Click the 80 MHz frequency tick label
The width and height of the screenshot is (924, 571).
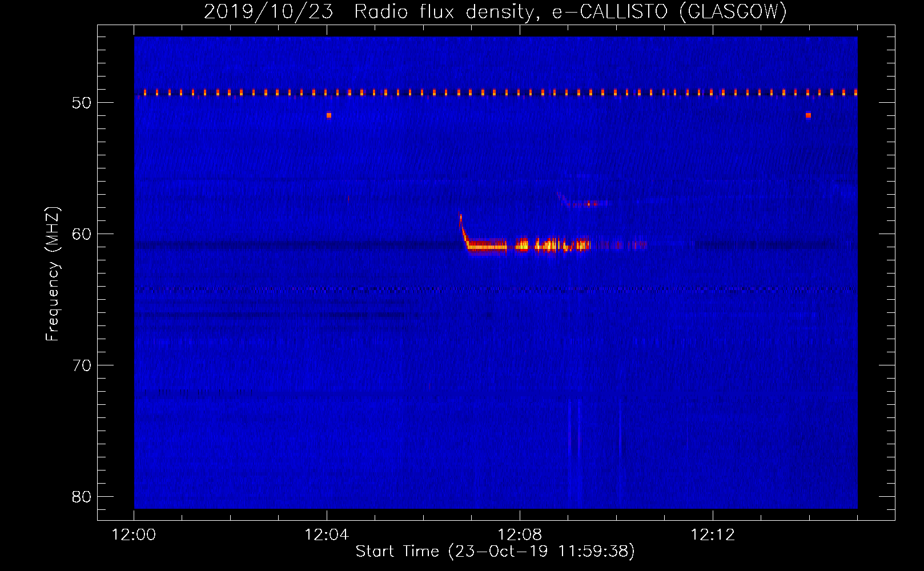pyautogui.click(x=82, y=497)
